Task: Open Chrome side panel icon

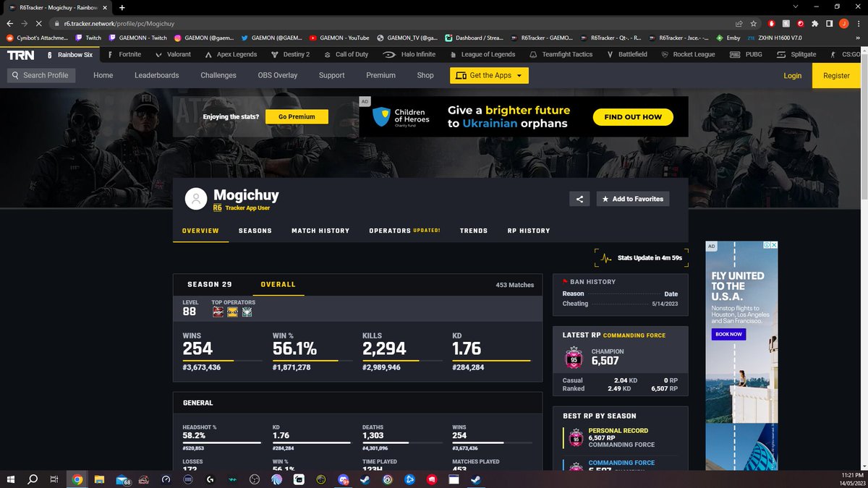Action: (831, 23)
